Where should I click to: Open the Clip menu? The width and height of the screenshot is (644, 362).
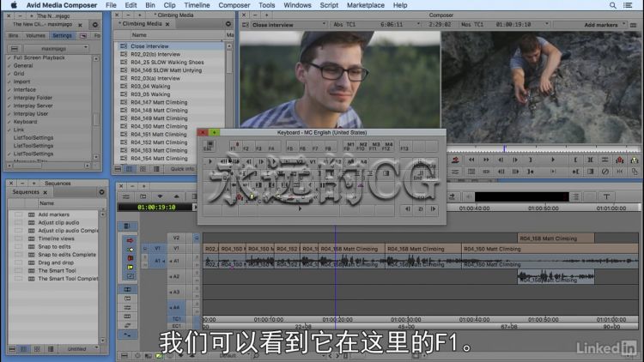coord(169,5)
